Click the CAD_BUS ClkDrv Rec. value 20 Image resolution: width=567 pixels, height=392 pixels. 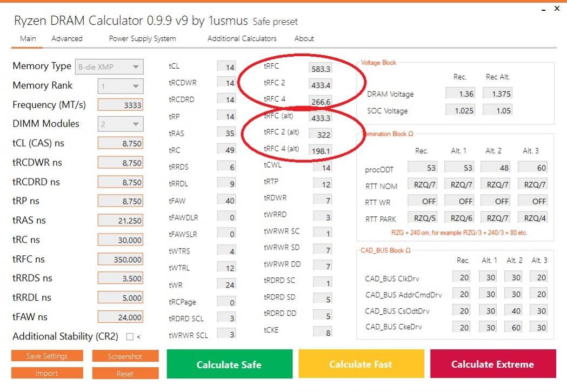point(462,277)
